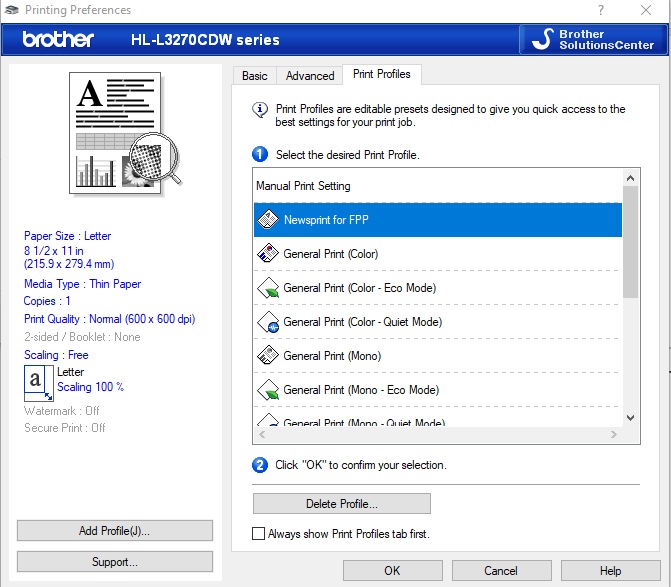The width and height of the screenshot is (671, 587).
Task: Enable Always show Print Profiles tab first
Action: pyautogui.click(x=258, y=534)
